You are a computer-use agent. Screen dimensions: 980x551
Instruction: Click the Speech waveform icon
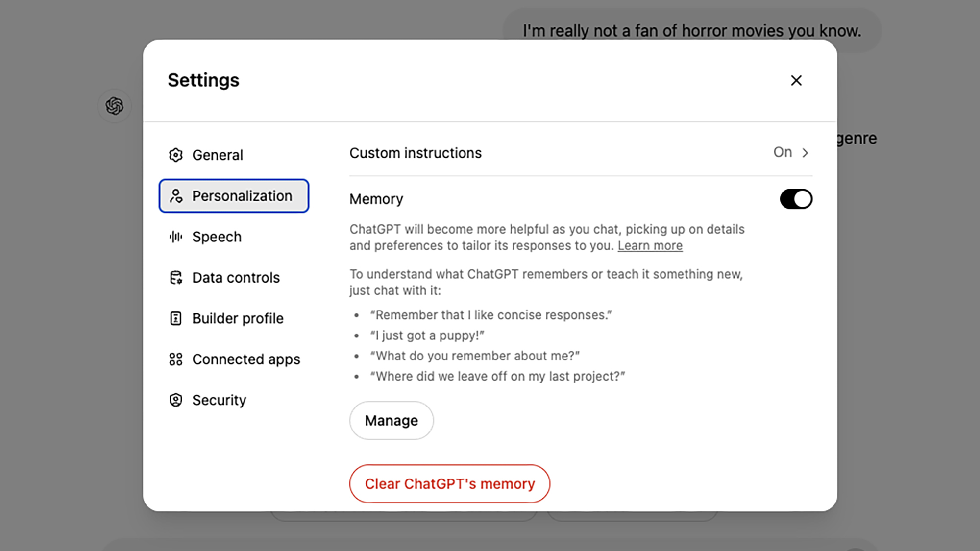tap(175, 237)
